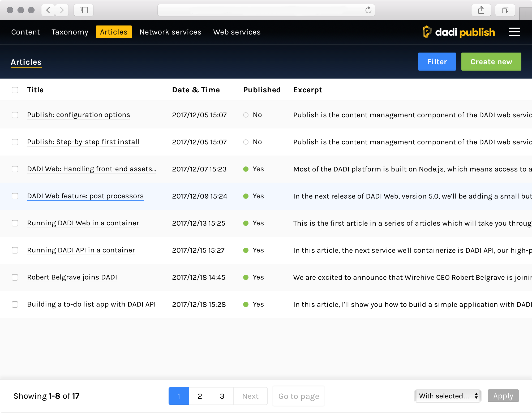Tick checkbox for Publish: configuration options
This screenshot has height=413, width=532.
15,115
